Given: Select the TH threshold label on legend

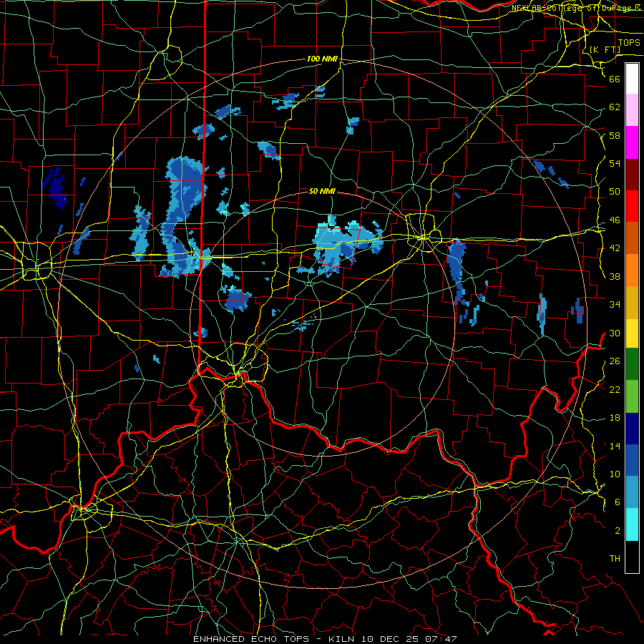Looking at the screenshot, I should (x=615, y=559).
